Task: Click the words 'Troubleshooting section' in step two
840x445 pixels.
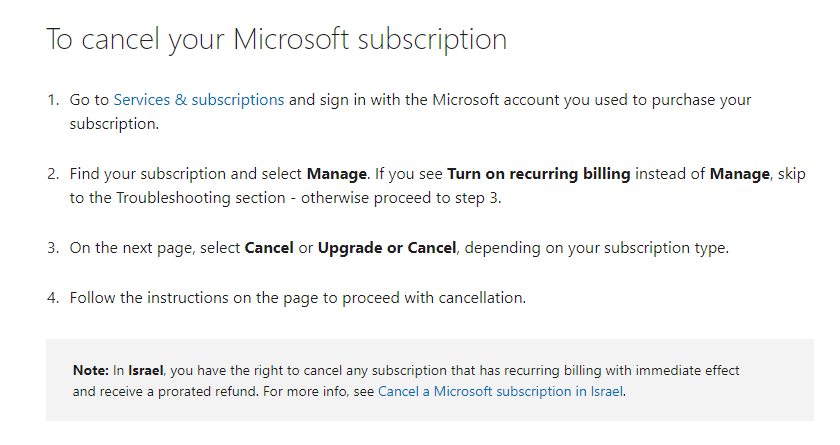Action: [x=201, y=198]
